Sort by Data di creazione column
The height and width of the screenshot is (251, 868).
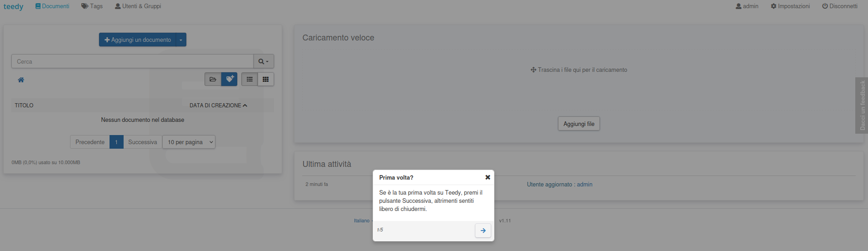click(218, 105)
